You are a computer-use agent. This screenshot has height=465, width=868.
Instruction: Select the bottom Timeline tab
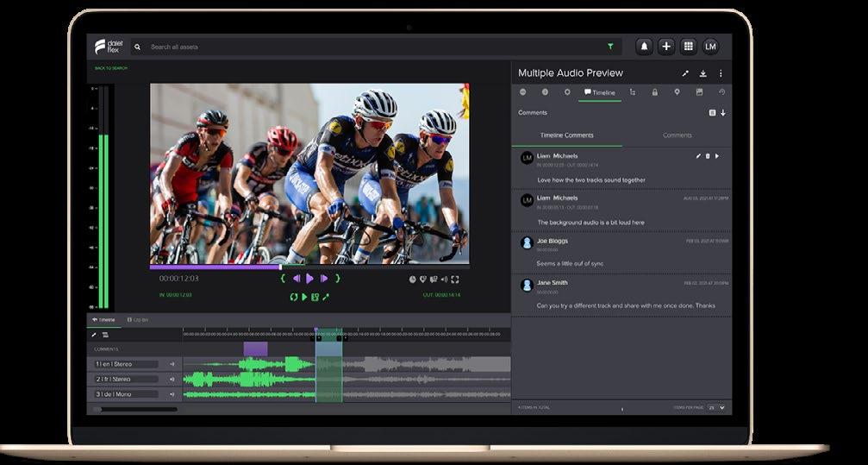point(103,320)
